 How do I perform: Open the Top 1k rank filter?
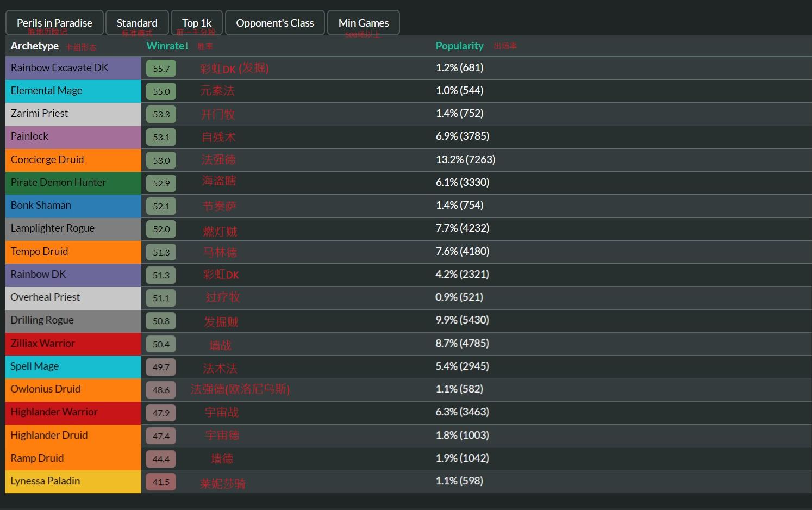pyautogui.click(x=197, y=23)
